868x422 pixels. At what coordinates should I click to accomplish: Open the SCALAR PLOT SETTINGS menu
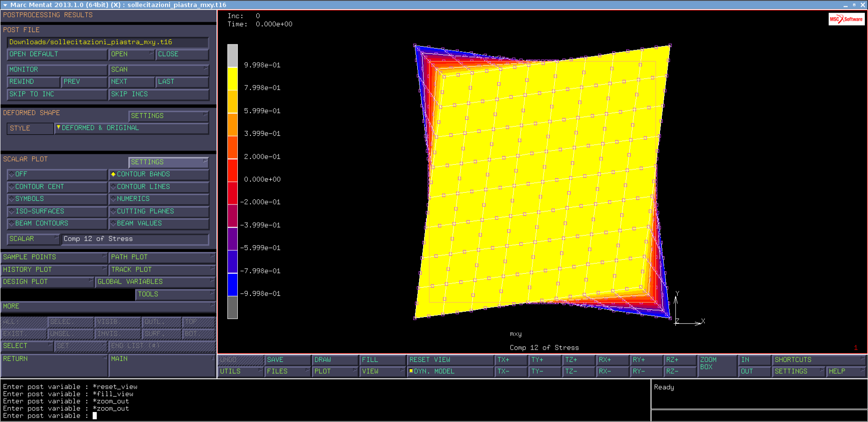pyautogui.click(x=168, y=162)
